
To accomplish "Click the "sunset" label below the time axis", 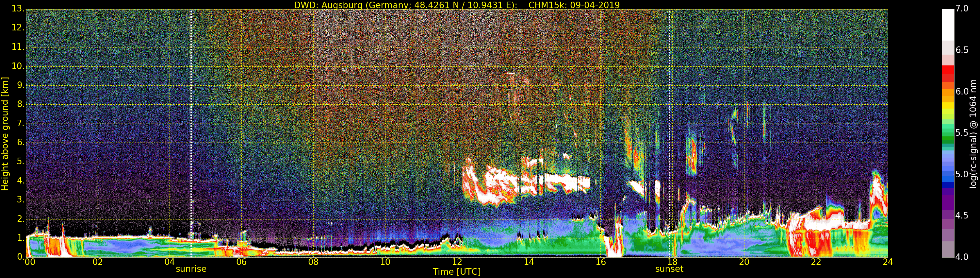I will pyautogui.click(x=669, y=269).
